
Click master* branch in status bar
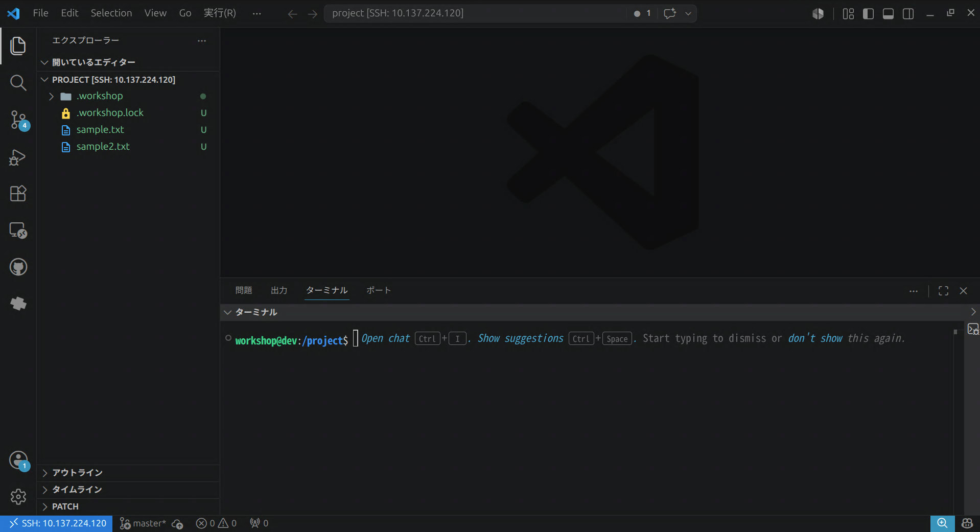click(143, 524)
